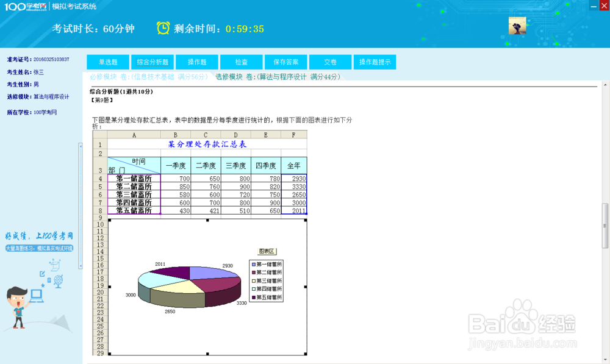Click cell value 3330 in 全年 column
This screenshot has height=364, width=610.
[x=294, y=187]
